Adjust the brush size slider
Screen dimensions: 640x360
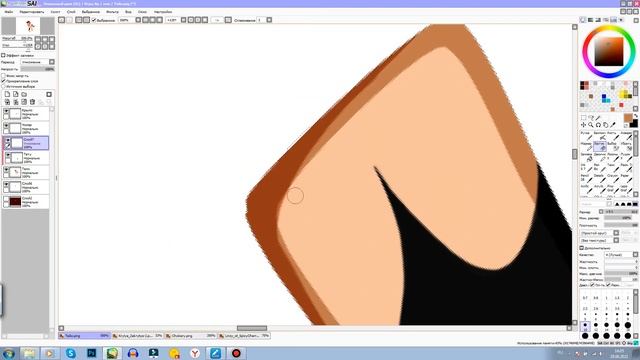click(x=621, y=212)
